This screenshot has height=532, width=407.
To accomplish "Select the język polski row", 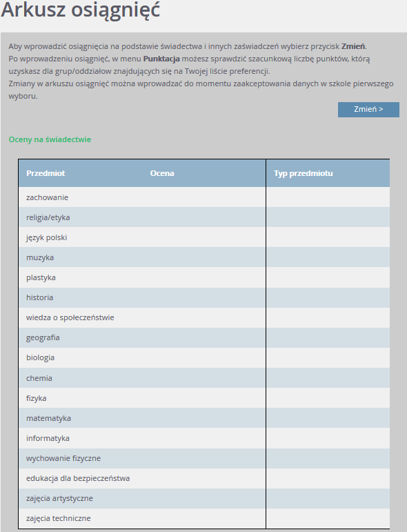I will [x=204, y=237].
